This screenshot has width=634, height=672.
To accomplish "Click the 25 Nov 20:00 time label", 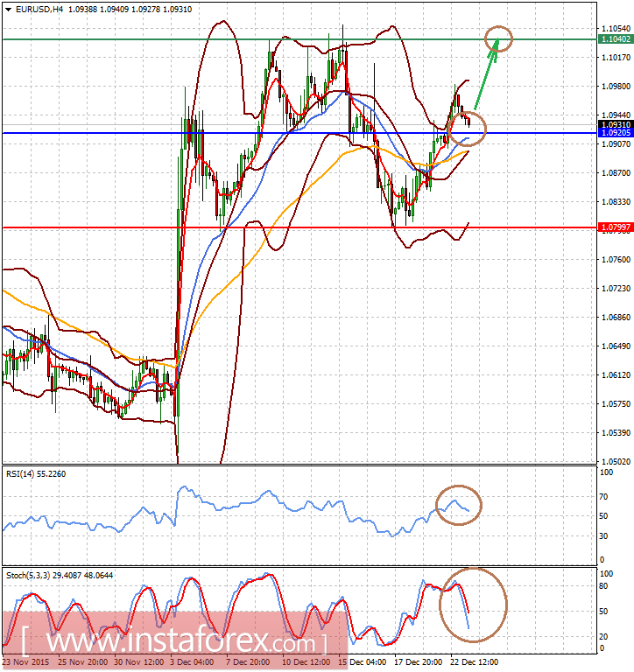I will pos(83,662).
